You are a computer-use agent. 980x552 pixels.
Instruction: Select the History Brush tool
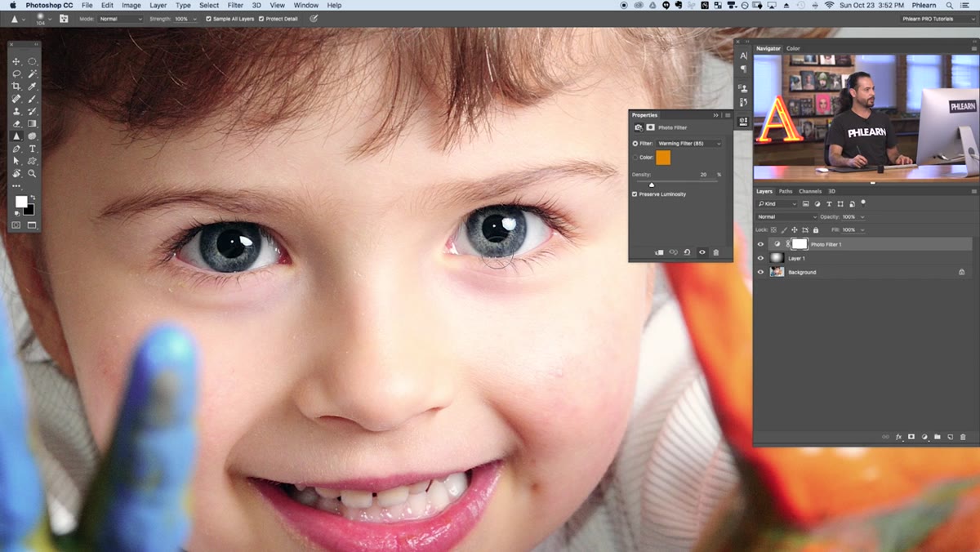click(33, 111)
